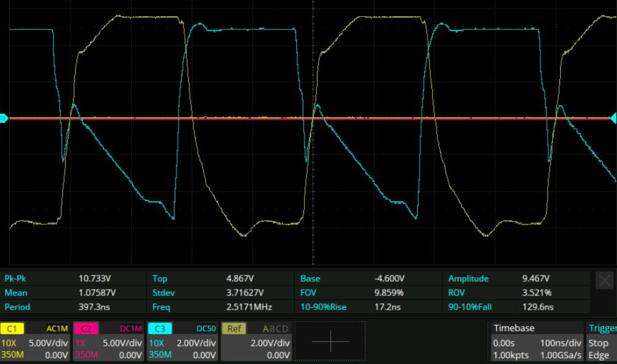Click the left-edge channel offset marker

pyautogui.click(x=3, y=118)
